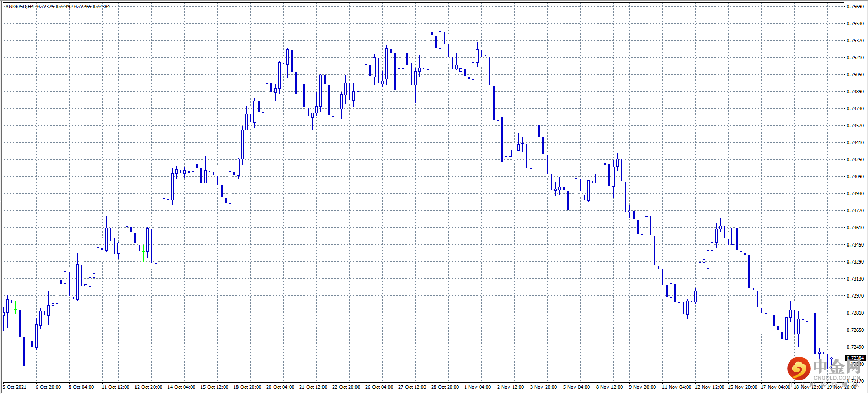This screenshot has width=868, height=394.
Task: Pick the 11 Oct 12:00 time label
Action: 115,387
